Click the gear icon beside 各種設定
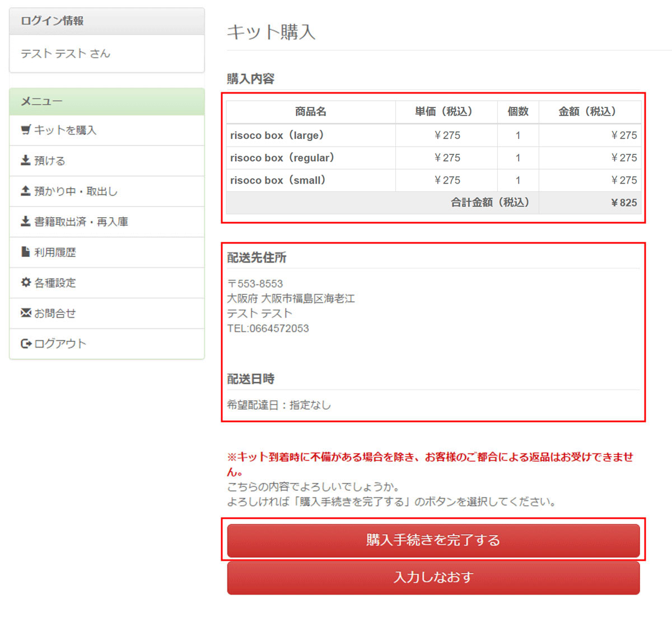 click(26, 283)
